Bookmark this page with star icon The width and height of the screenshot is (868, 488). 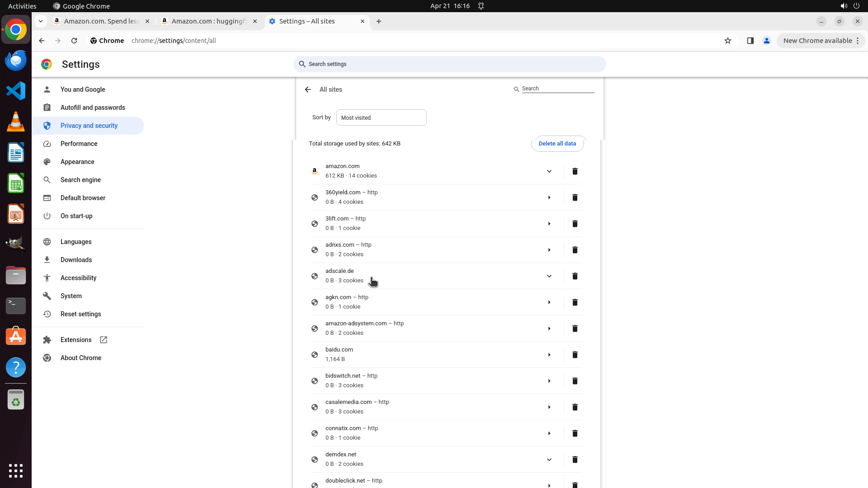(x=727, y=41)
